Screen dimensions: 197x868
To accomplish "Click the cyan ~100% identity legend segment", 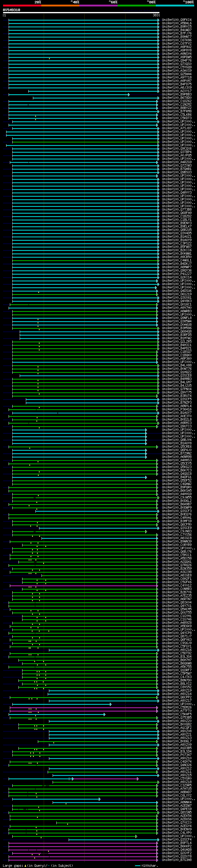I will pos(175,6).
